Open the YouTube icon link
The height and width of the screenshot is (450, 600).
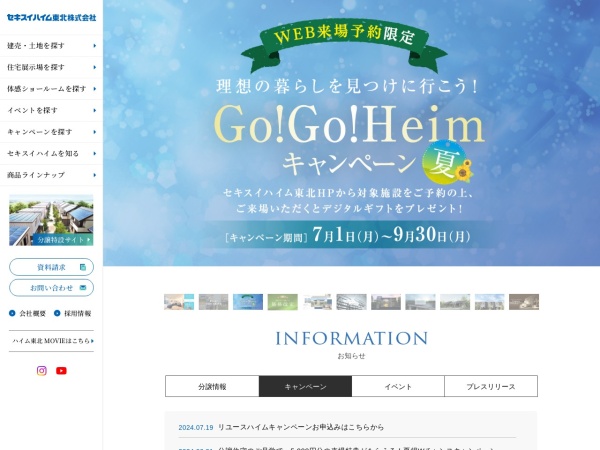coord(61,370)
